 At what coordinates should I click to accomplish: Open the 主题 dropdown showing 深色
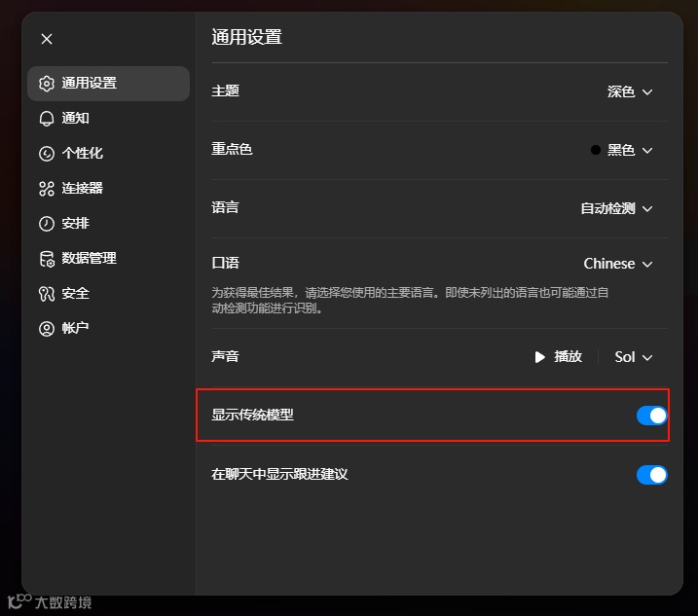pos(630,91)
